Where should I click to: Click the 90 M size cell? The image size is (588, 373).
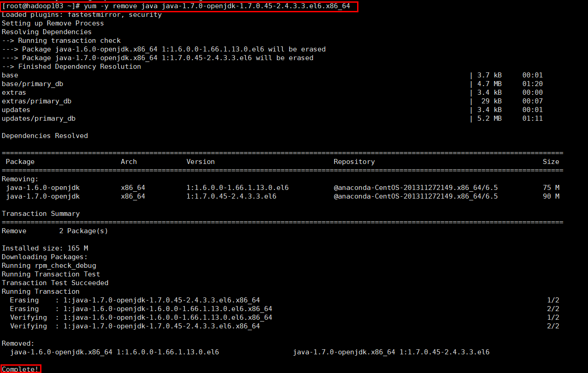pos(551,196)
